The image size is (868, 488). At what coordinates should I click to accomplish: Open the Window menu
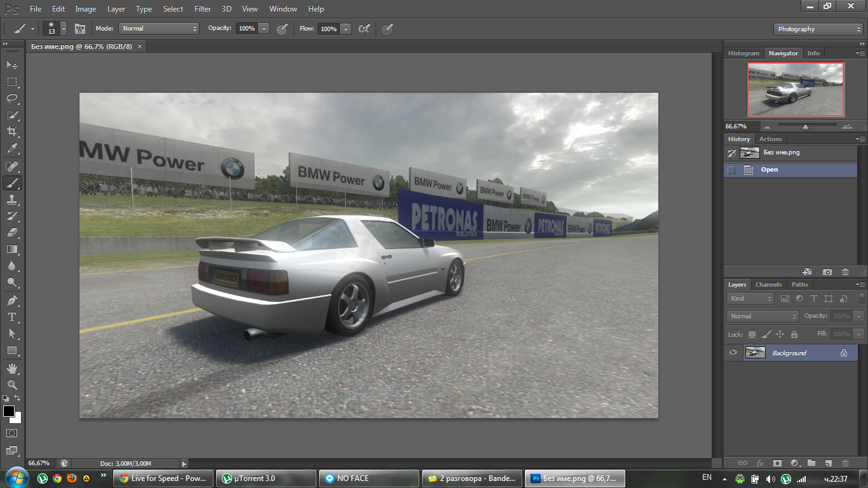point(283,9)
